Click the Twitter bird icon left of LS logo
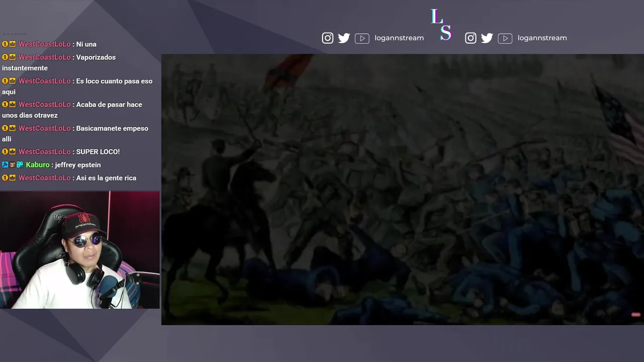The height and width of the screenshot is (362, 644). [344, 38]
